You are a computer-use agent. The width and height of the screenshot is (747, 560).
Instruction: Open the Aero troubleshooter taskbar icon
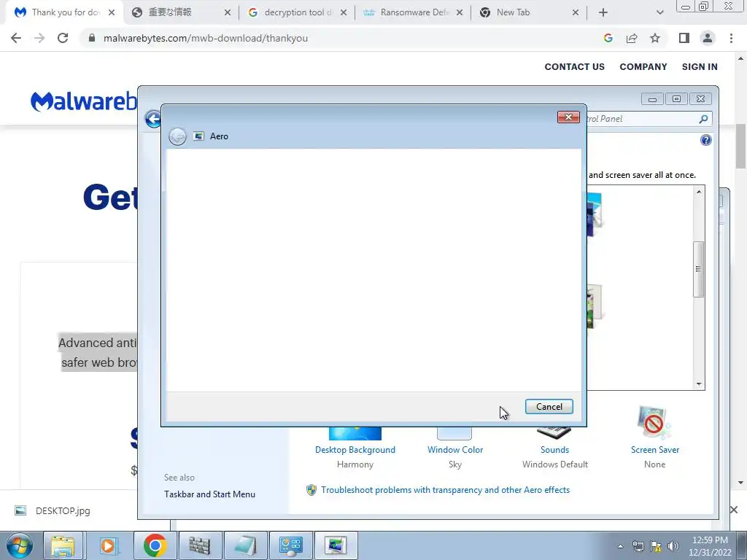click(x=336, y=545)
